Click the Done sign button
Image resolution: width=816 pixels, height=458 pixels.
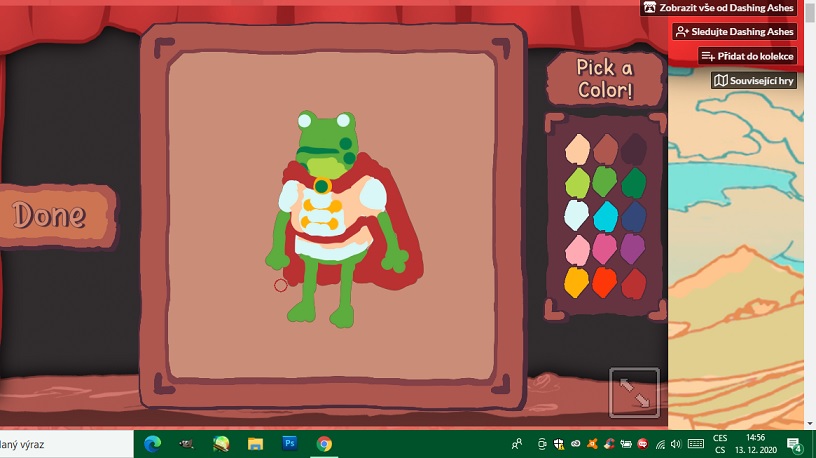coord(56,215)
